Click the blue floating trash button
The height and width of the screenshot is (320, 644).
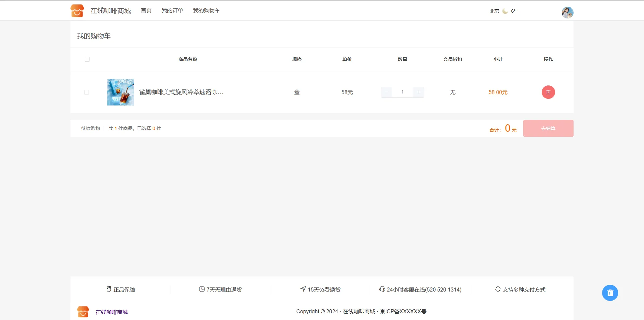pyautogui.click(x=610, y=293)
